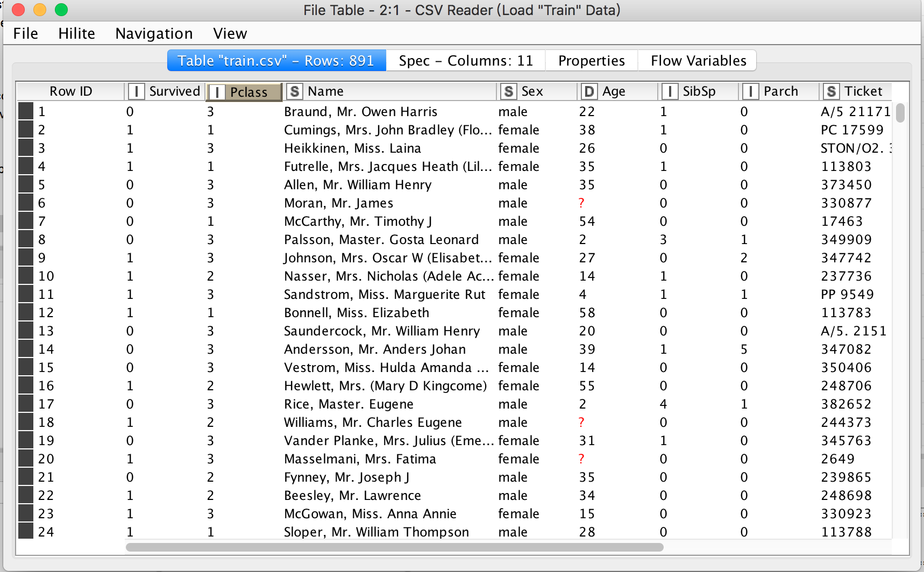
Task: Click ticket value PC 17599
Action: coord(852,130)
